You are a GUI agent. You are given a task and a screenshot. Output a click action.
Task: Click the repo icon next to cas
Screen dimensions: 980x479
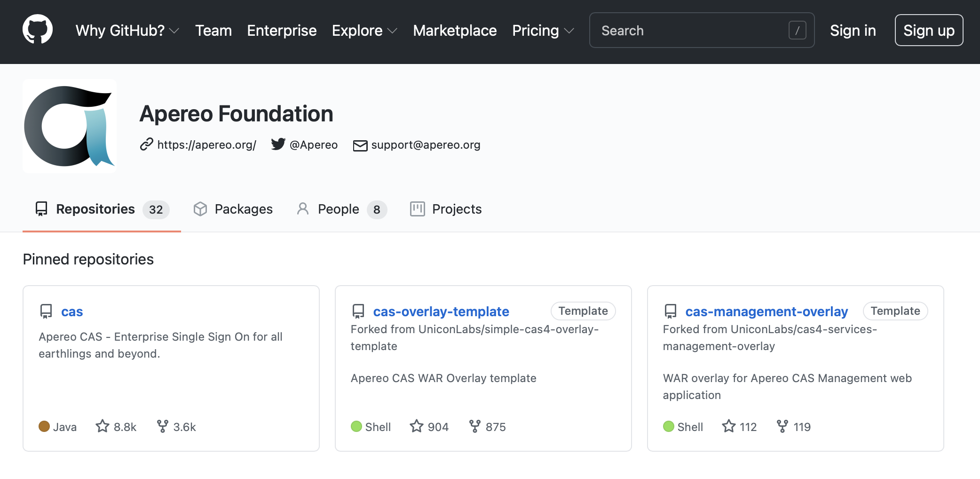tap(46, 311)
